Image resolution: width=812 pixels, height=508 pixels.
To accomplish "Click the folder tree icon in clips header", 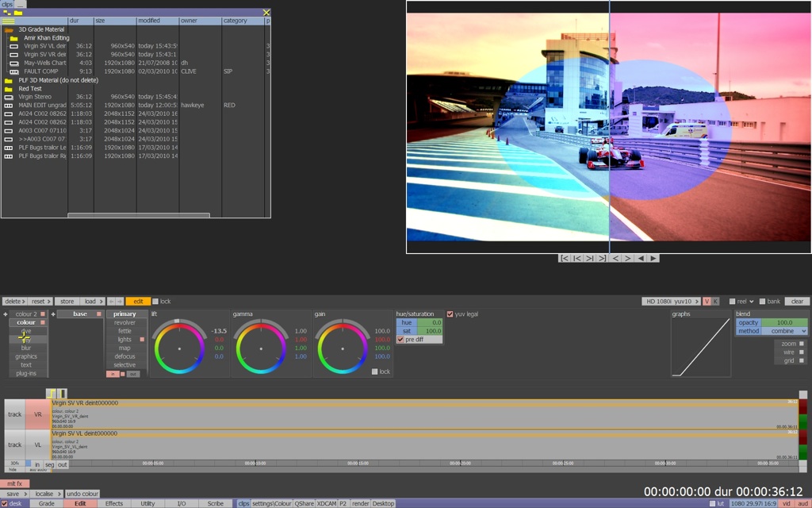I will coord(6,13).
